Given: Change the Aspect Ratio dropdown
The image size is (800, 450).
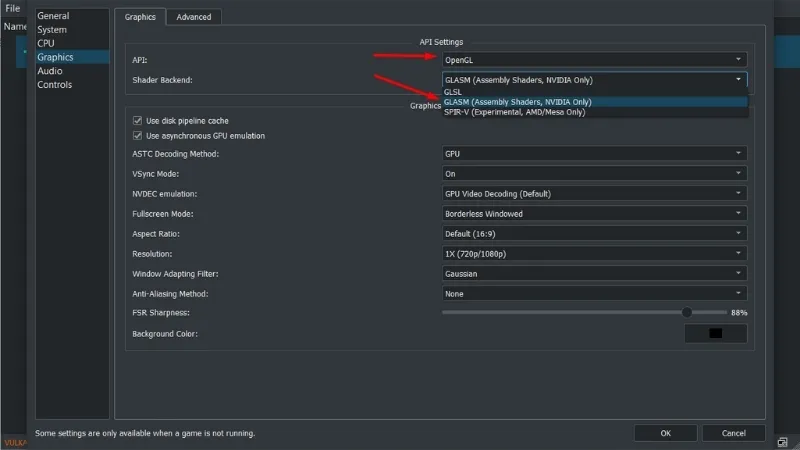Looking at the screenshot, I should (x=594, y=234).
